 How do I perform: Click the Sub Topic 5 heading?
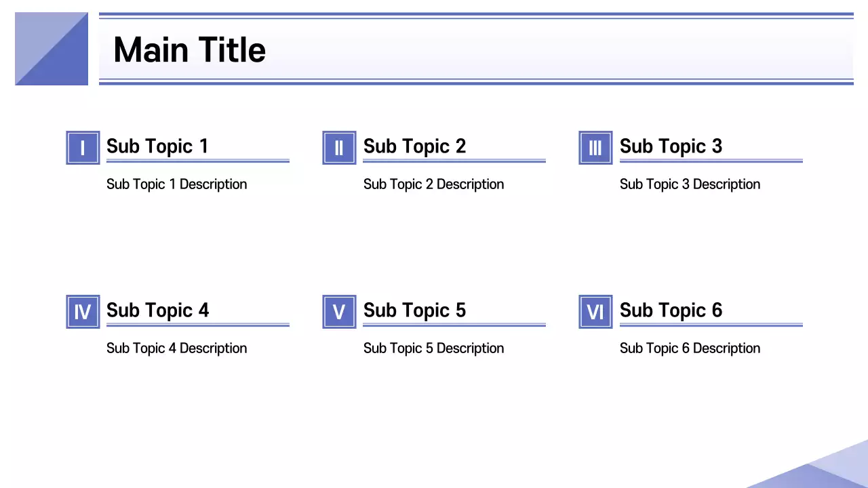[x=414, y=310]
